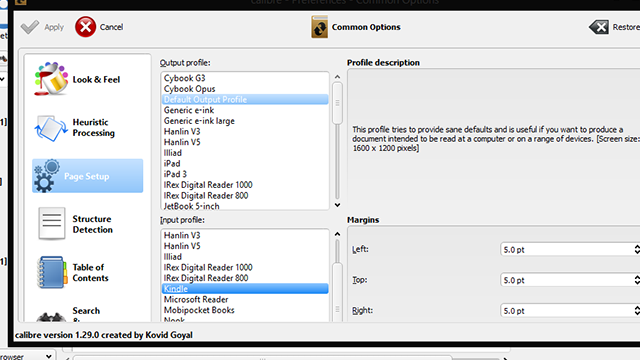Select iPad 3 output profile
The image size is (640, 360).
point(245,174)
